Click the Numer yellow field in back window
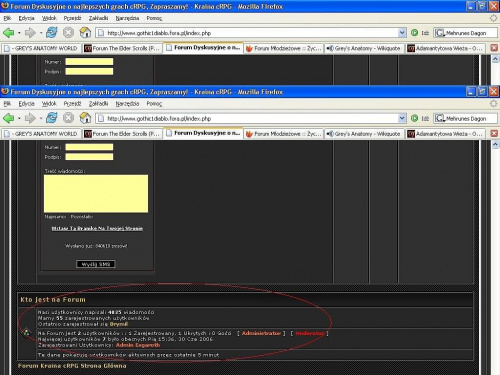The height and width of the screenshot is (375, 500). [89, 61]
